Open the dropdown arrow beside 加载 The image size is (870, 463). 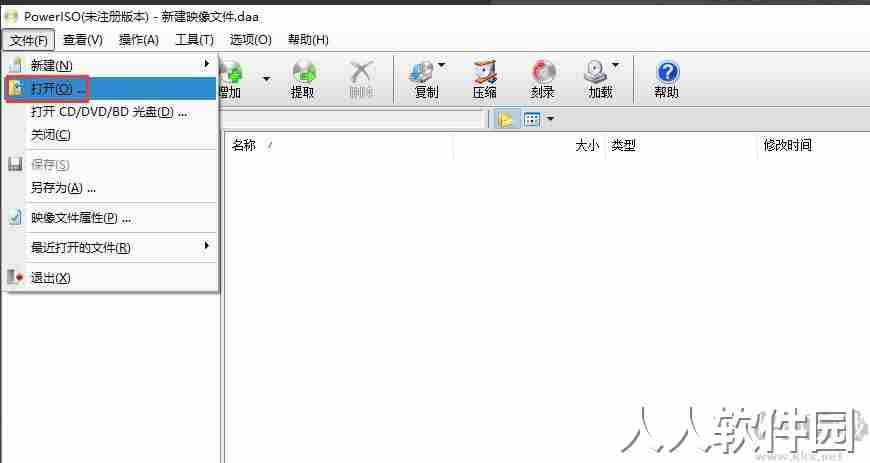click(615, 66)
